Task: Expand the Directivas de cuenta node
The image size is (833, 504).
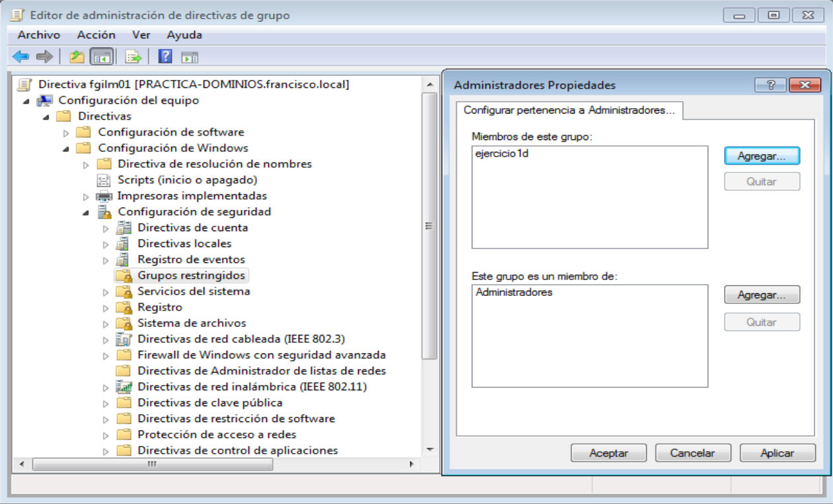Action: 106,229
